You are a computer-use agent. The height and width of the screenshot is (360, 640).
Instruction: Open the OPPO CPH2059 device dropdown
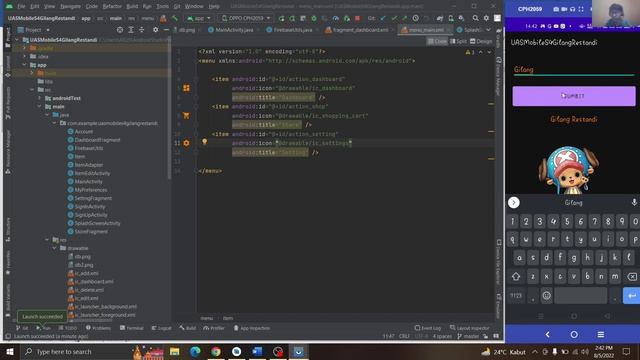tap(246, 18)
